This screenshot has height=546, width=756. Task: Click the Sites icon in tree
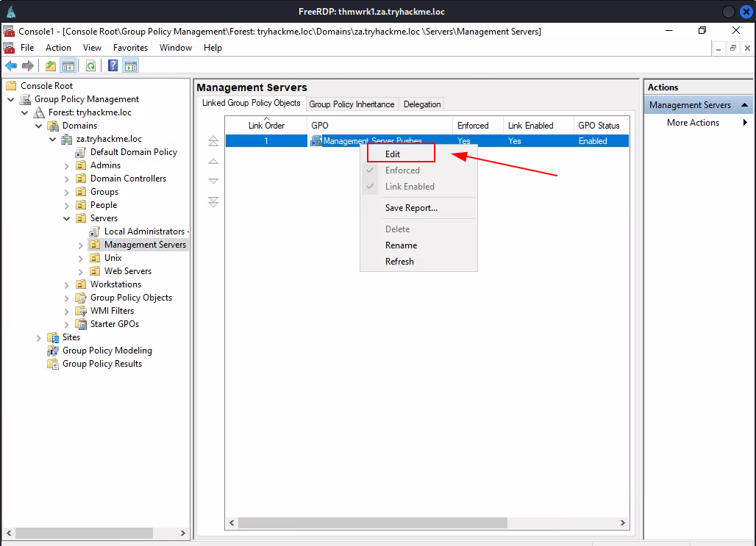pos(52,337)
